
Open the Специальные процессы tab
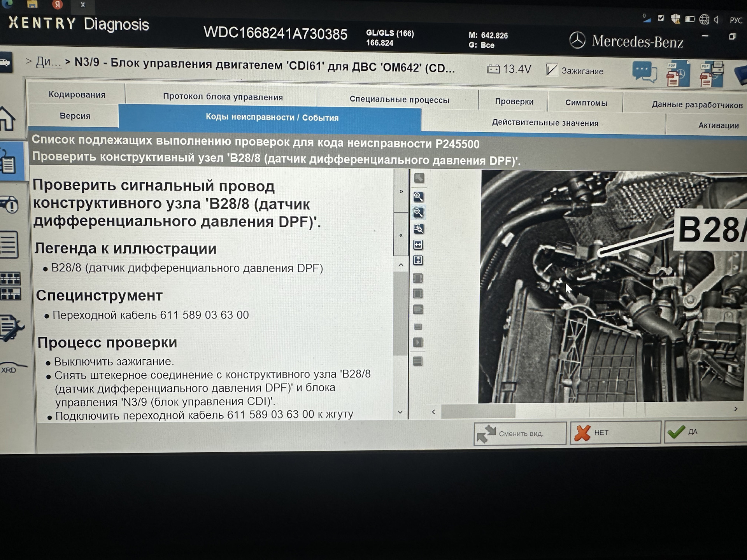pos(399,100)
